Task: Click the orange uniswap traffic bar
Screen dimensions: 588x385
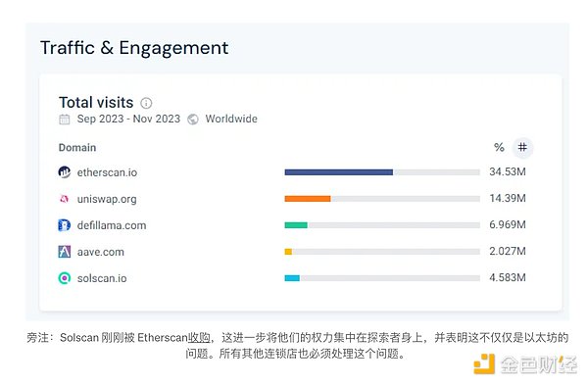Action: (308, 199)
